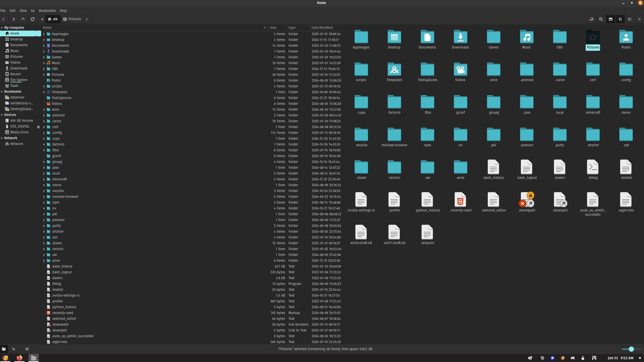Adjust the icon zoom slider
This screenshot has height=362, width=644.
pyautogui.click(x=631, y=349)
